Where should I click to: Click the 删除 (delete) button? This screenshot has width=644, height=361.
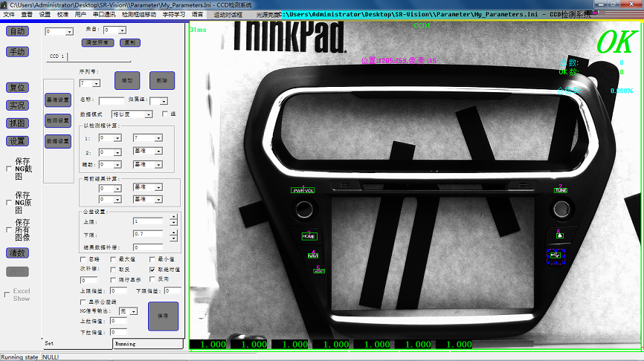click(x=161, y=79)
